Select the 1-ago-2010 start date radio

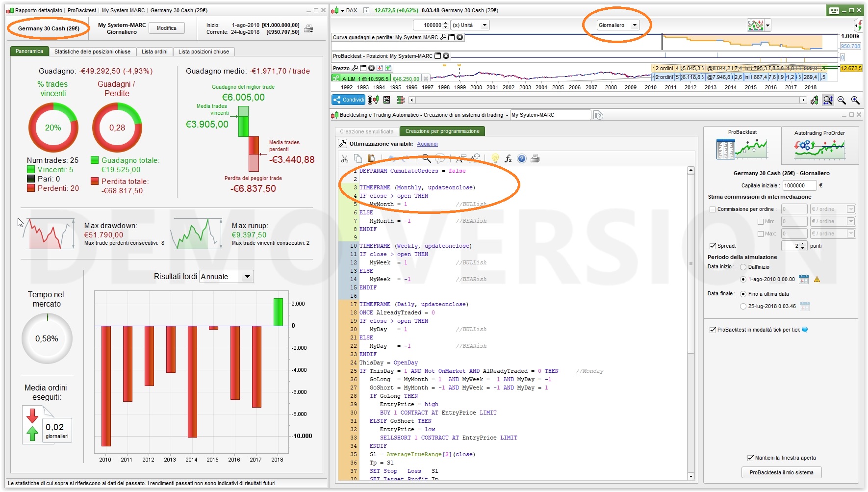pos(743,279)
